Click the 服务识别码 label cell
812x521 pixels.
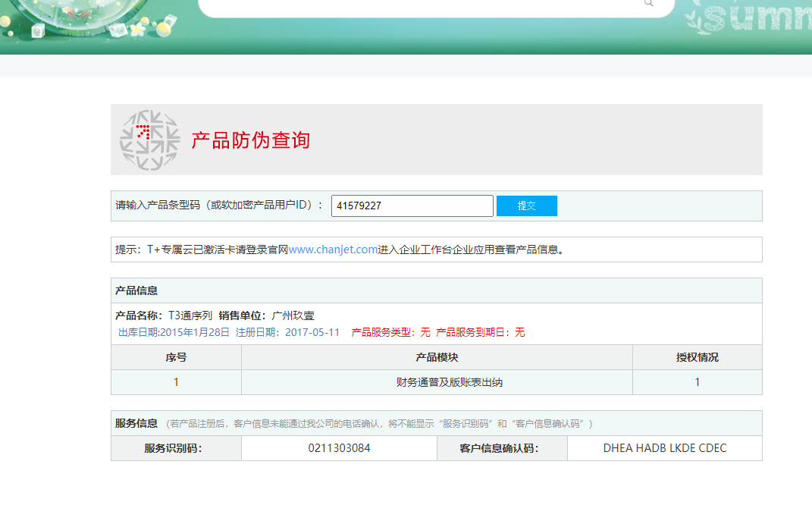(176, 448)
